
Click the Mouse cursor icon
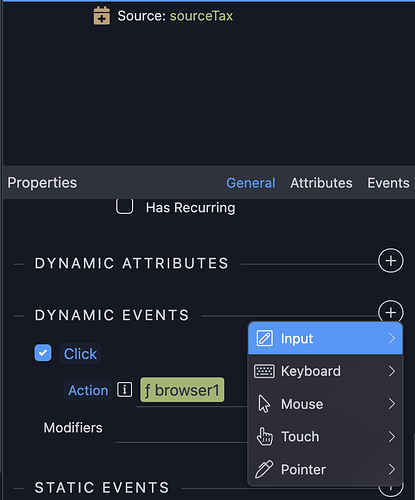click(x=264, y=404)
